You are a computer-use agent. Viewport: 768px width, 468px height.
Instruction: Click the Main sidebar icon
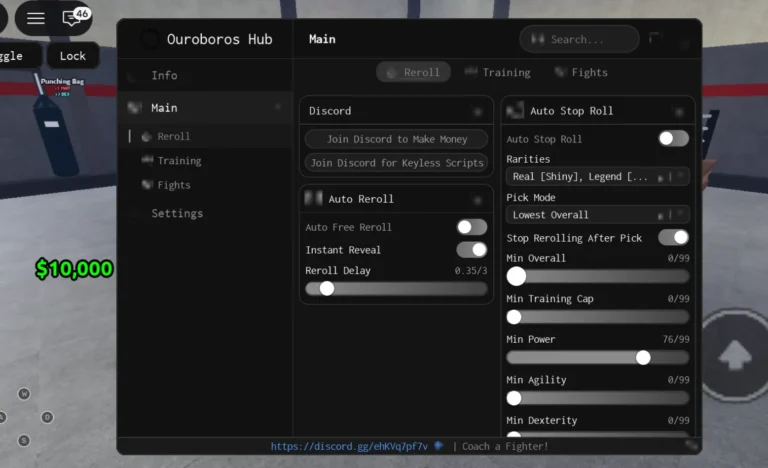[134, 107]
